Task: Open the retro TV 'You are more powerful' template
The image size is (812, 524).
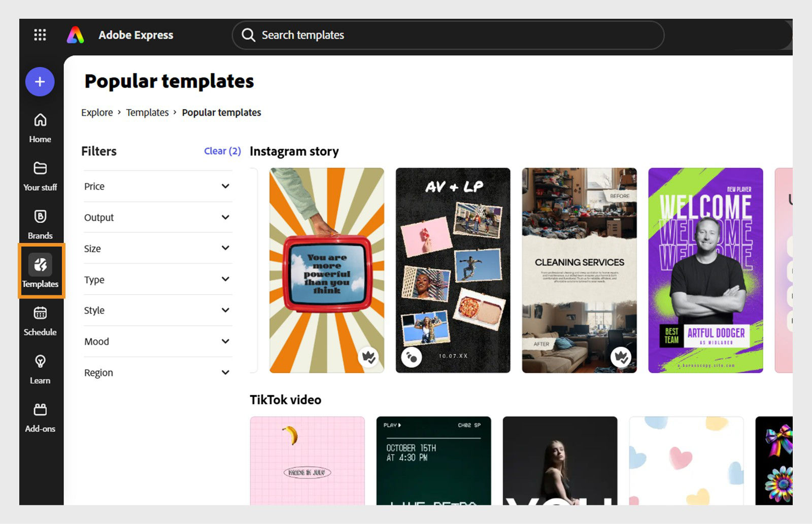Action: click(327, 270)
